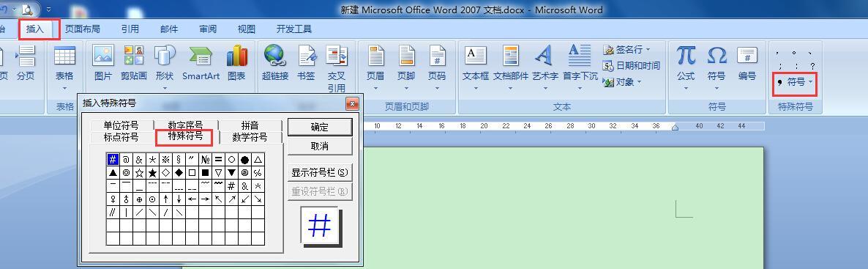This screenshot has width=868, height=269.
Task: Switch to the 页面布局 ribbon tab
Action: point(83,29)
